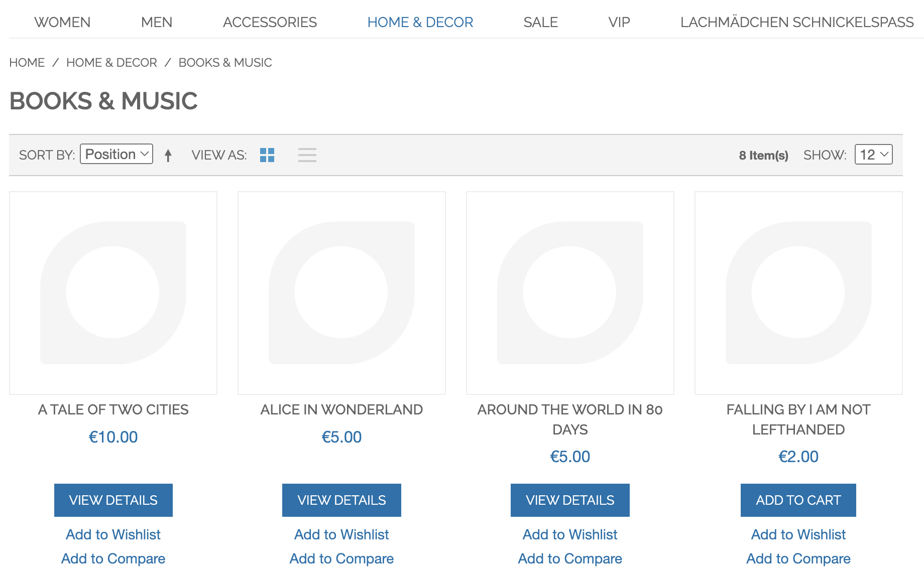The image size is (924, 576).
Task: Open the Accessories menu
Action: pos(270,22)
